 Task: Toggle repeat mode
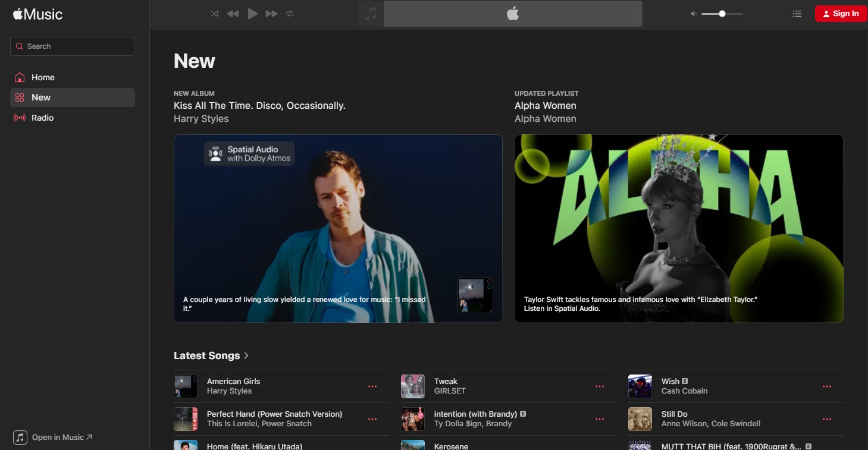[290, 14]
